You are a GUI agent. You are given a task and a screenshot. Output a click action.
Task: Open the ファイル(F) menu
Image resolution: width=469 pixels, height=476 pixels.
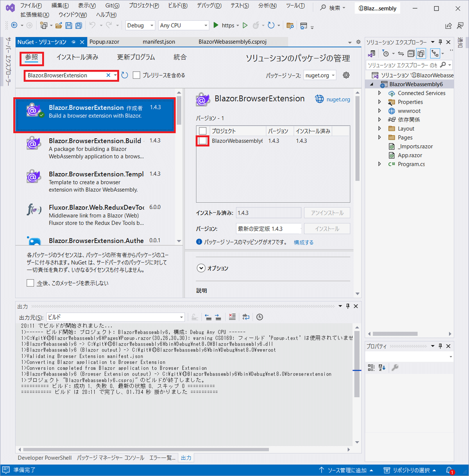tap(31, 5)
